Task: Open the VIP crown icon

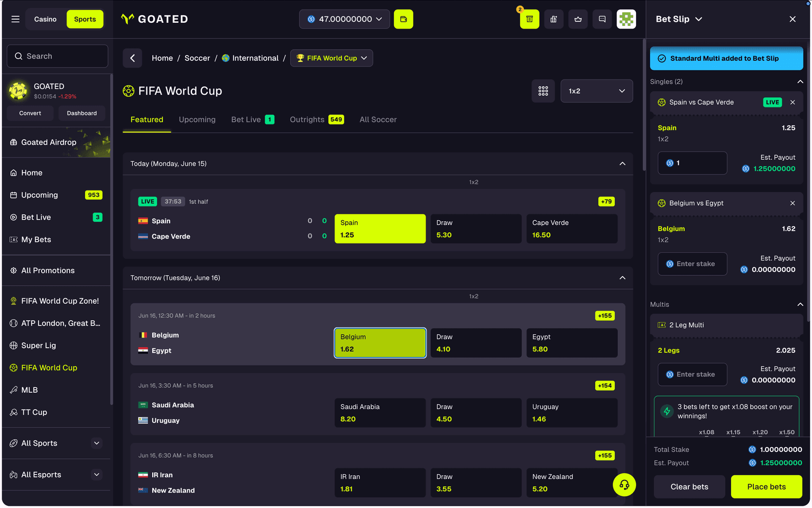Action: point(578,19)
